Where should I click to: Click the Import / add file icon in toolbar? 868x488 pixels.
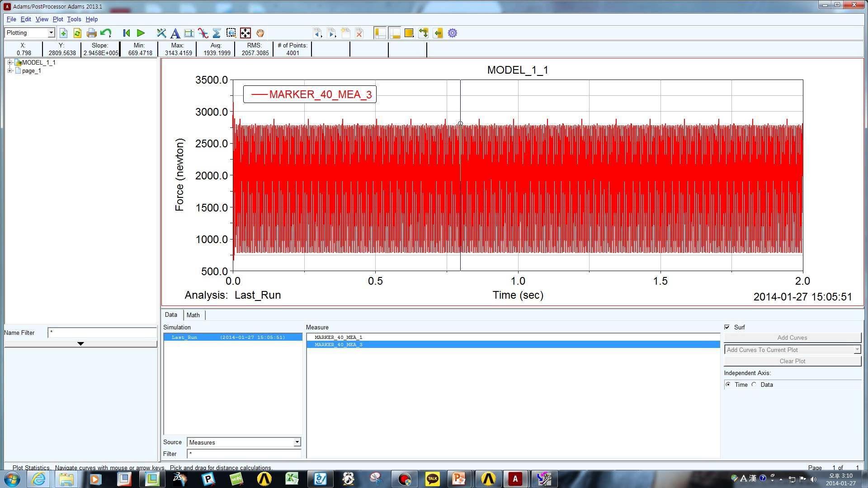coord(63,33)
